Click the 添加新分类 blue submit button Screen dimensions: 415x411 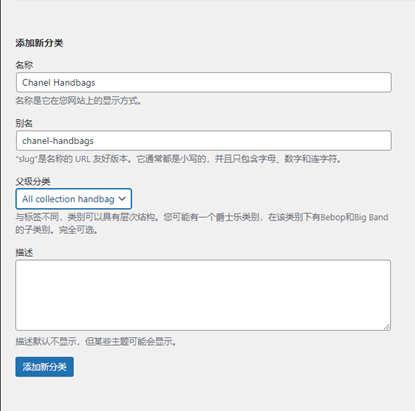pos(44,367)
